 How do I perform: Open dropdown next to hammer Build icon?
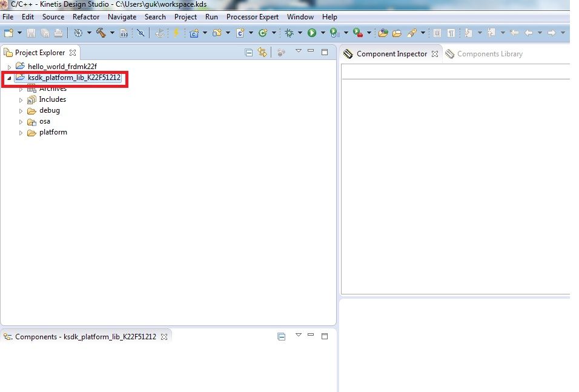pos(112,33)
